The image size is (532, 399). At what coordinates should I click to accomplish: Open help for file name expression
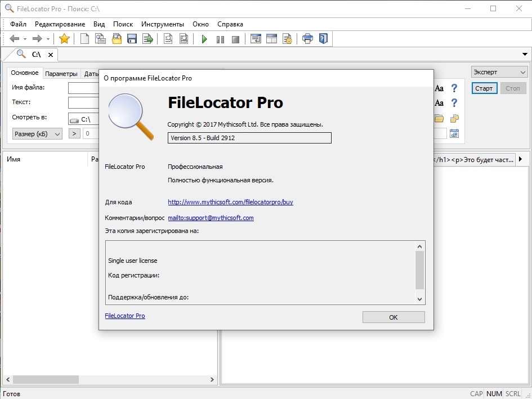pyautogui.click(x=454, y=88)
